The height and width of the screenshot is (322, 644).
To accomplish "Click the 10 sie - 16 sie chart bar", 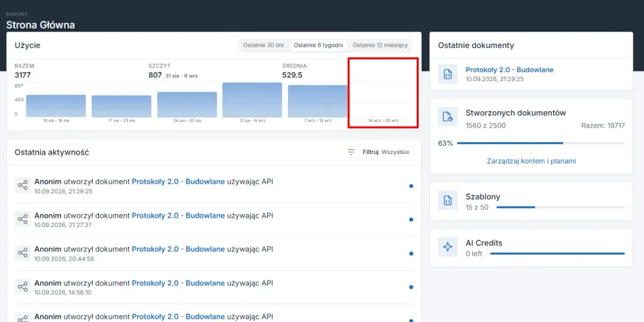I will coord(56,106).
